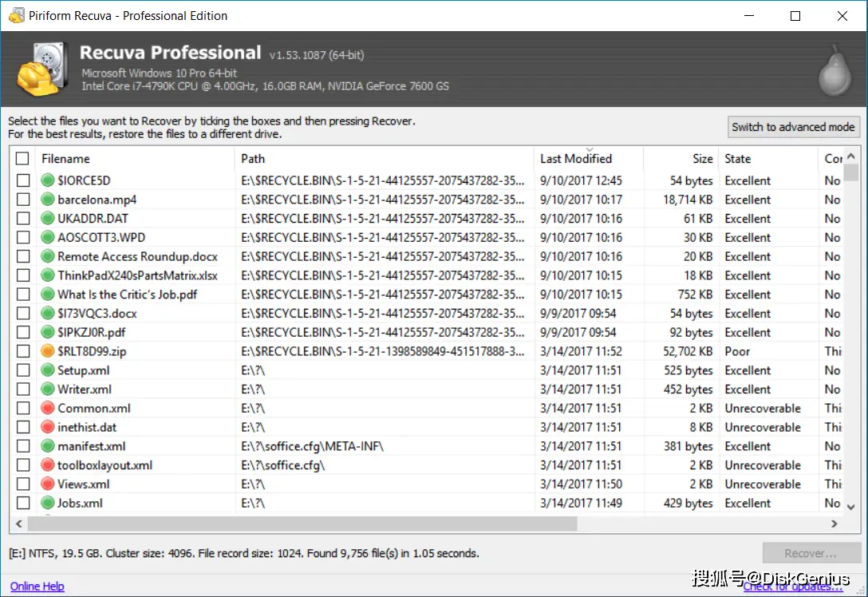
Task: Click the vertical scrollbar's up arrow
Action: click(x=851, y=156)
